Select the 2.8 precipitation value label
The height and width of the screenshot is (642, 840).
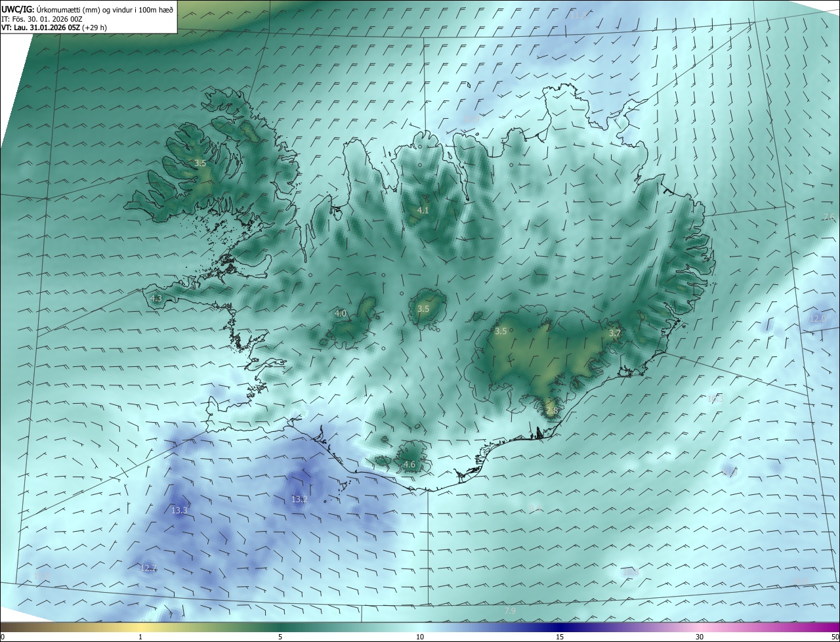pos(551,411)
